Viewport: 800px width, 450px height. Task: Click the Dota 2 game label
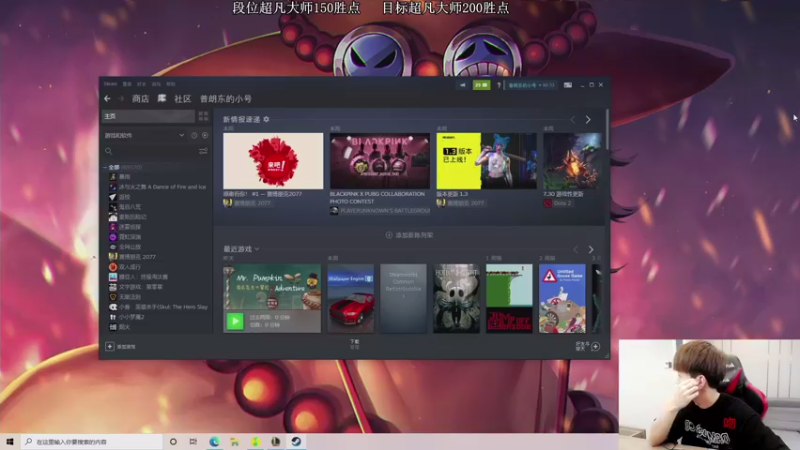click(x=558, y=203)
